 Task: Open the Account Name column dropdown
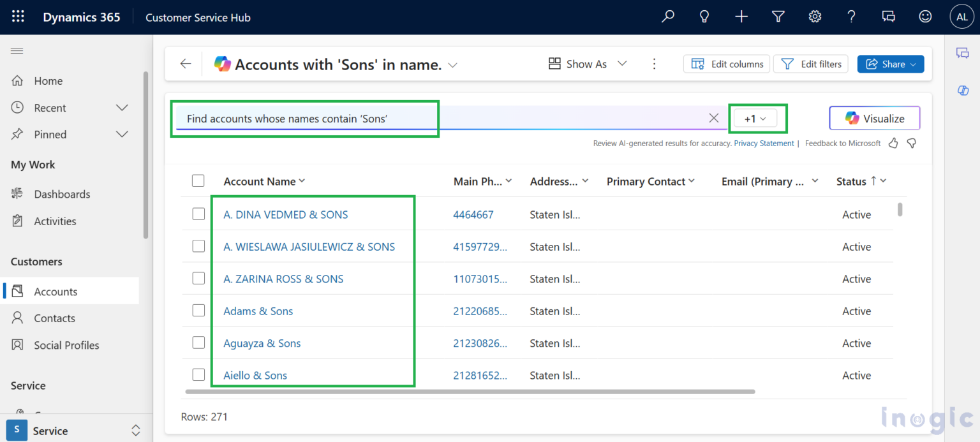tap(301, 181)
